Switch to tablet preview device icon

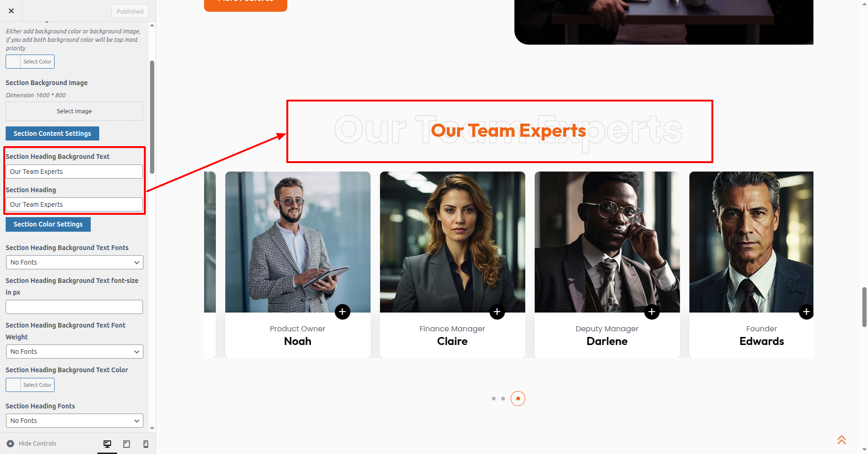[x=126, y=444]
